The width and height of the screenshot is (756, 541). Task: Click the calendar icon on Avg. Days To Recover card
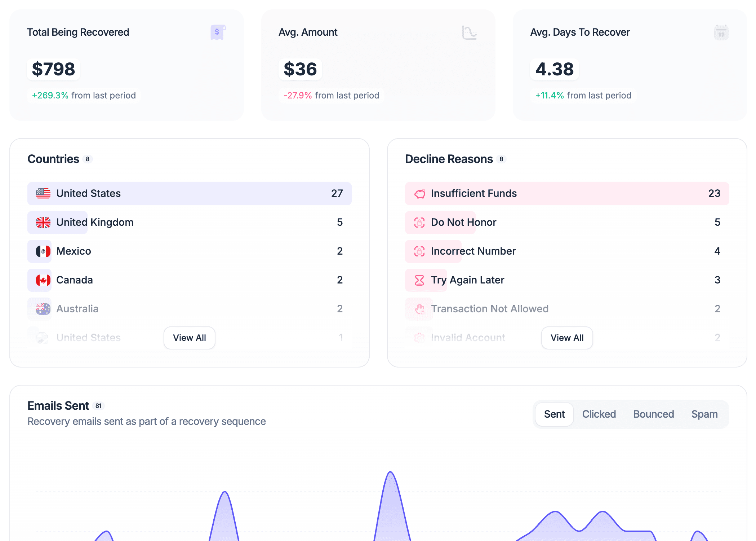tap(720, 32)
